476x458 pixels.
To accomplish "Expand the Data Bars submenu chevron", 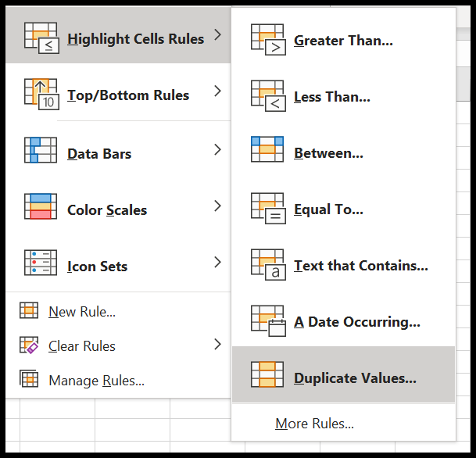I will 217,149.
